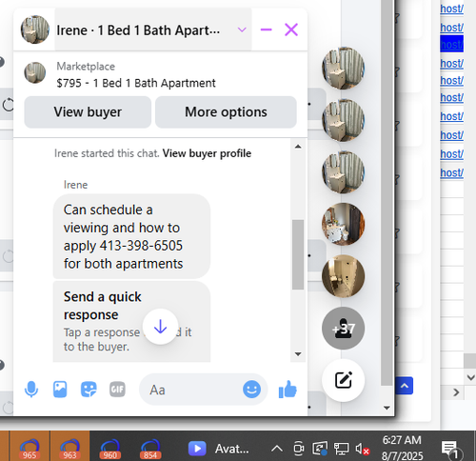The height and width of the screenshot is (461, 476).
Task: Open chat settings chevron next to Irene
Action: [x=242, y=30]
